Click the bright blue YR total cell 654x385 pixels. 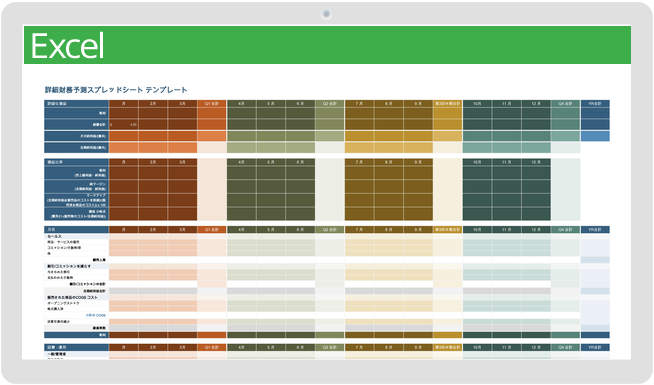point(595,136)
